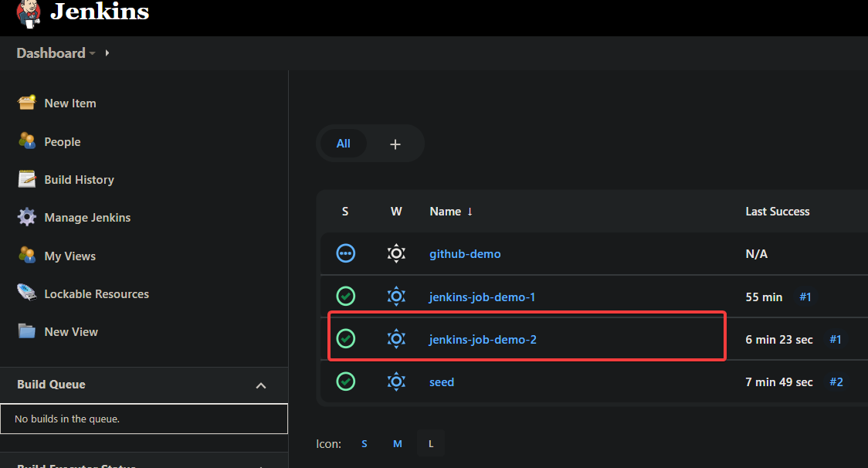The height and width of the screenshot is (468, 868).
Task: Click the success status icon for jenkins-job-demo-1
Action: click(345, 297)
